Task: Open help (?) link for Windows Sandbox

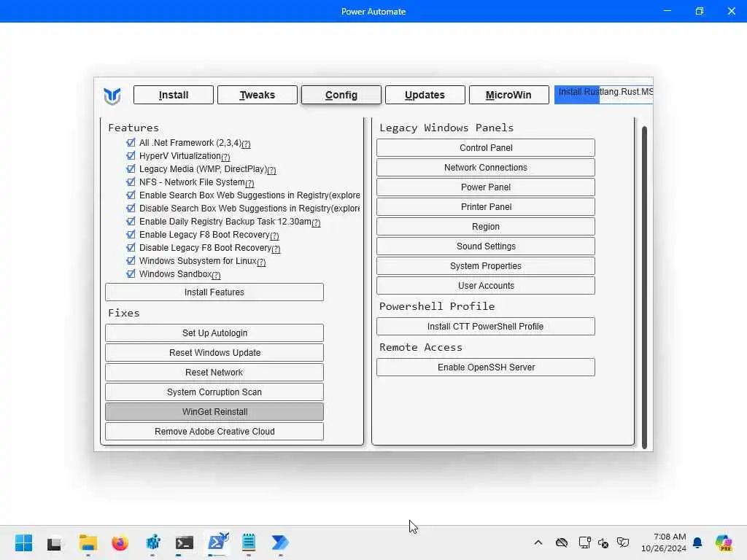Action: tap(216, 275)
